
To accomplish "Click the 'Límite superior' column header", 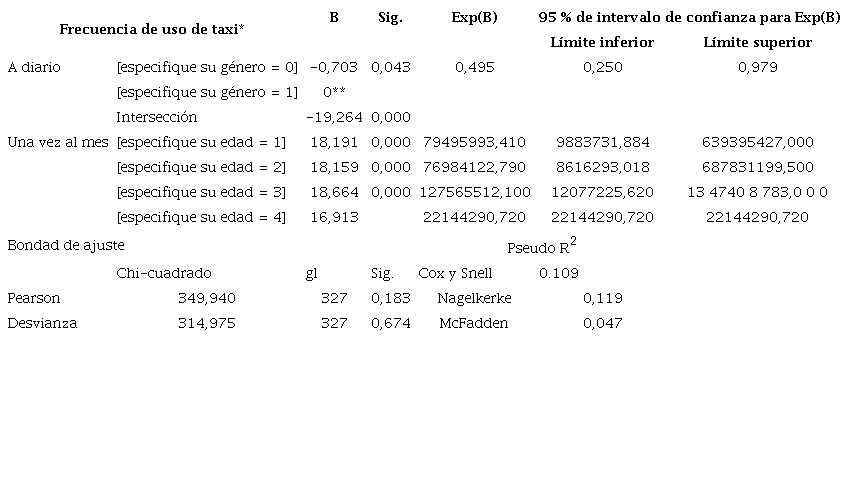I will point(757,43).
